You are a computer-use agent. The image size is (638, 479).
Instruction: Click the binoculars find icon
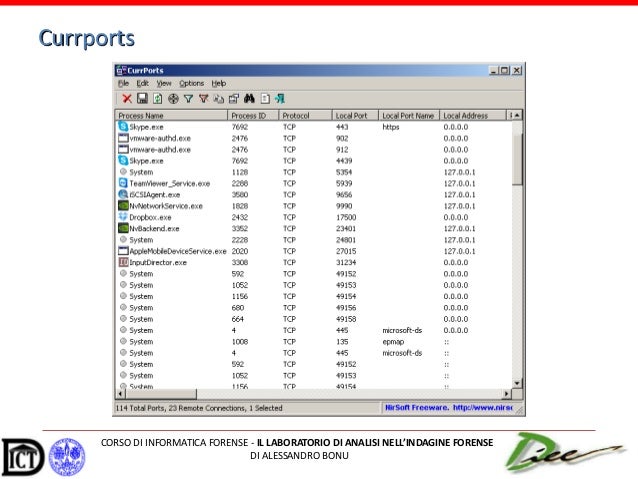point(249,98)
